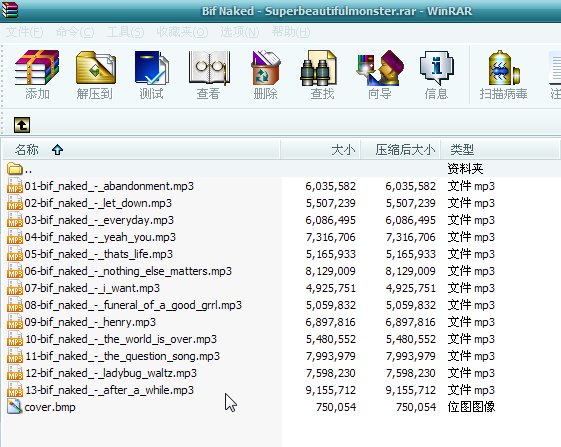Select the parent folder '..' icon
Viewport: 561px width, 447px height.
(x=15, y=169)
